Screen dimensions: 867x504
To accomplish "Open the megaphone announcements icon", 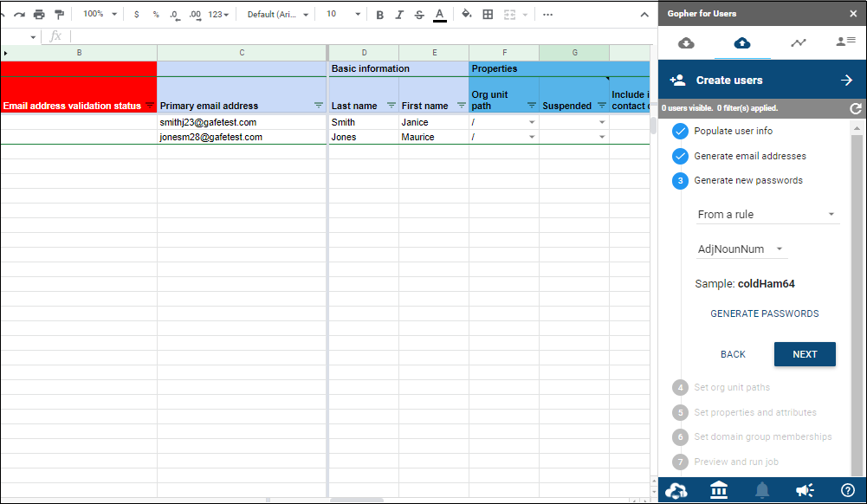I will coord(805,491).
